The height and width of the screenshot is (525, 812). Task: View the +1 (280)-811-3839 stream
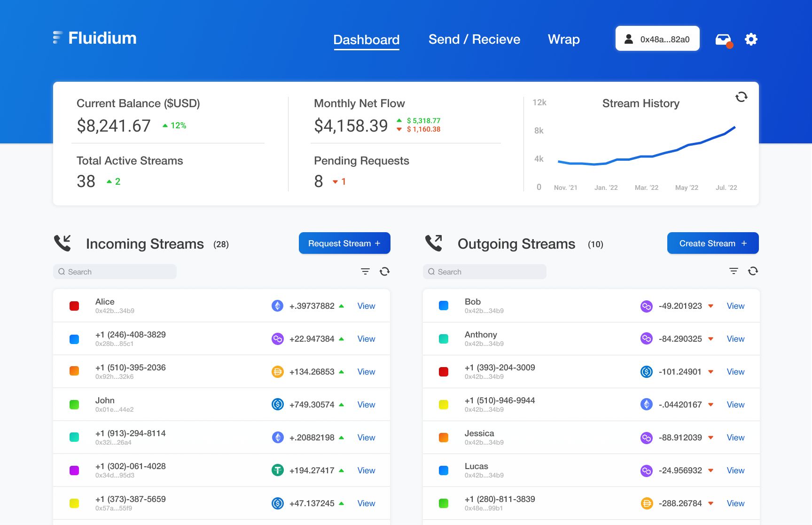click(735, 503)
